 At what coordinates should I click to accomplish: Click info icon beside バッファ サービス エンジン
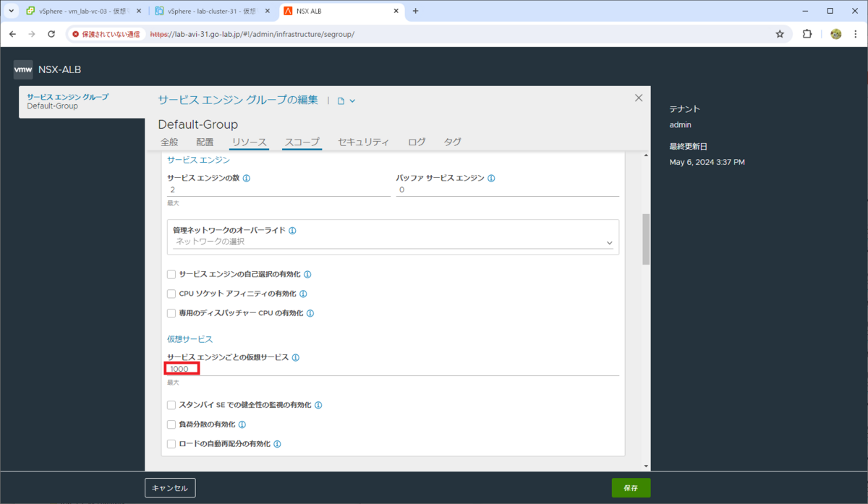tap(492, 178)
